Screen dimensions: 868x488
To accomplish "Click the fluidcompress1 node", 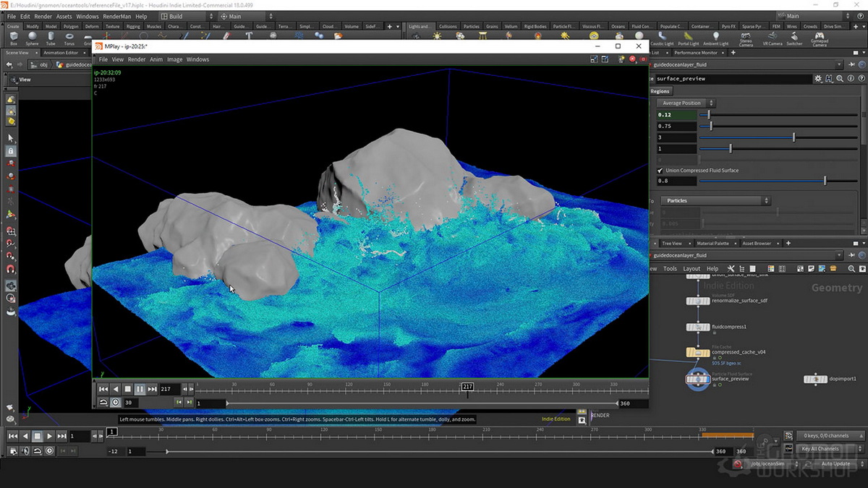I will coord(697,327).
